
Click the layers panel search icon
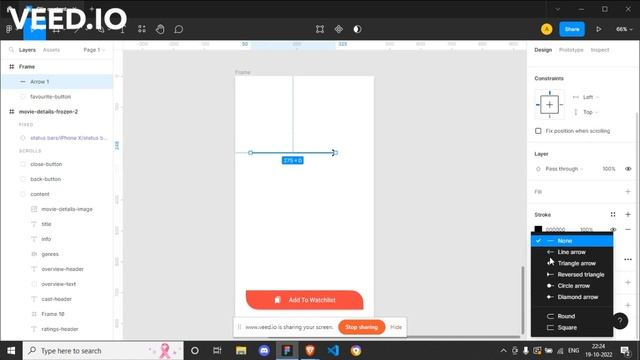11,50
